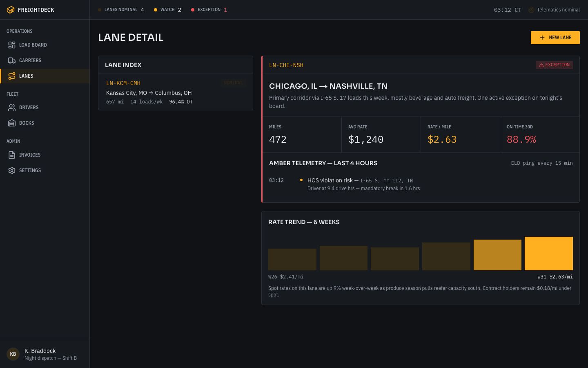The width and height of the screenshot is (588, 368).
Task: Open the Invoices section
Action: (x=45, y=155)
